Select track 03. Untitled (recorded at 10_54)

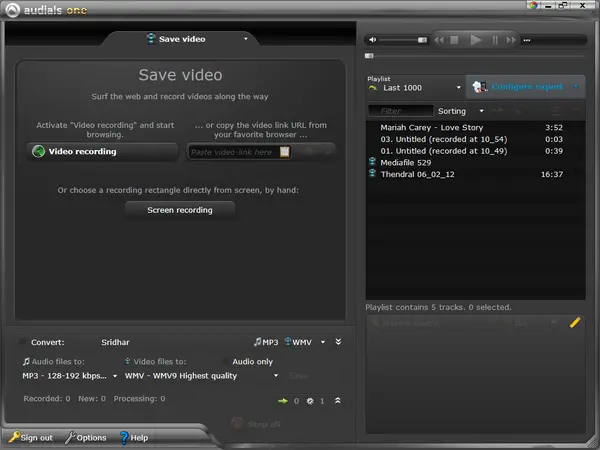[475, 139]
